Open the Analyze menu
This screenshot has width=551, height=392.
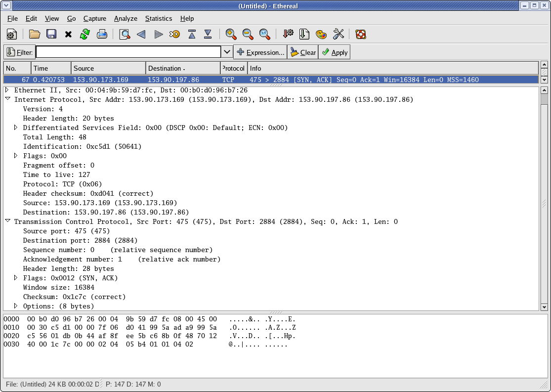tap(126, 19)
